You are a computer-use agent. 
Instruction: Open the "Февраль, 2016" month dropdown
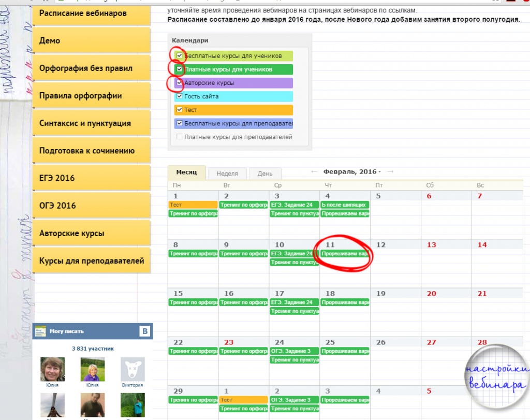click(352, 172)
